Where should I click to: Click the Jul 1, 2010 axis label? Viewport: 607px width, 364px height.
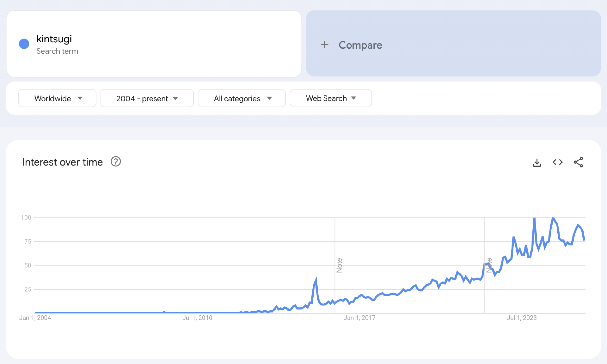(197, 318)
